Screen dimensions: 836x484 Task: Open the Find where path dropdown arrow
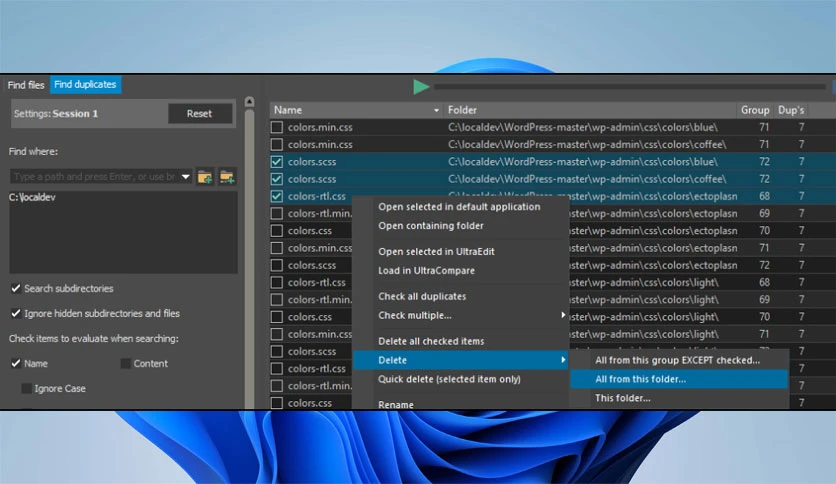(x=185, y=176)
